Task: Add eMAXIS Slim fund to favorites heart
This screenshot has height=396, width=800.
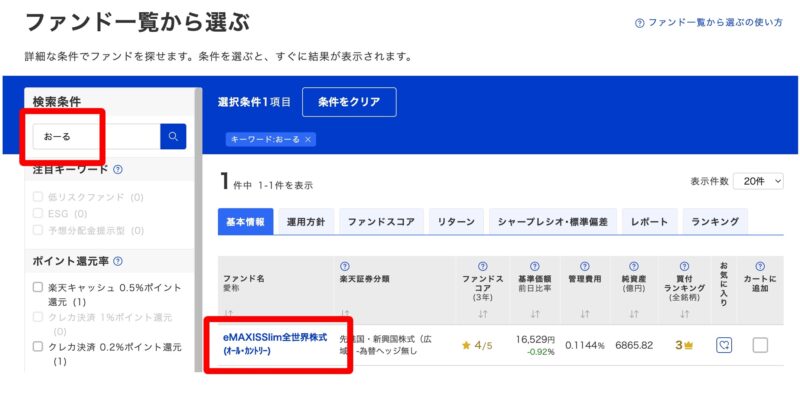Action: pos(724,345)
